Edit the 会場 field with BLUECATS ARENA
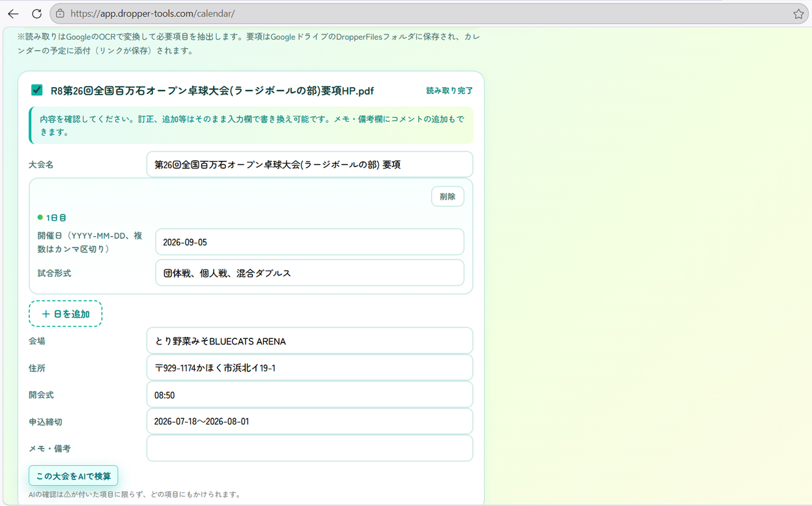This screenshot has height=506, width=812. 309,341
